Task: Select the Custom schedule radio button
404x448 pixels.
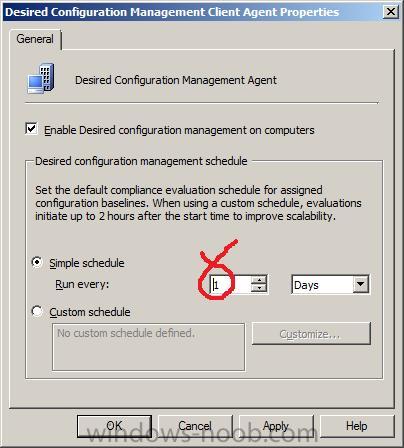Action: tap(37, 311)
